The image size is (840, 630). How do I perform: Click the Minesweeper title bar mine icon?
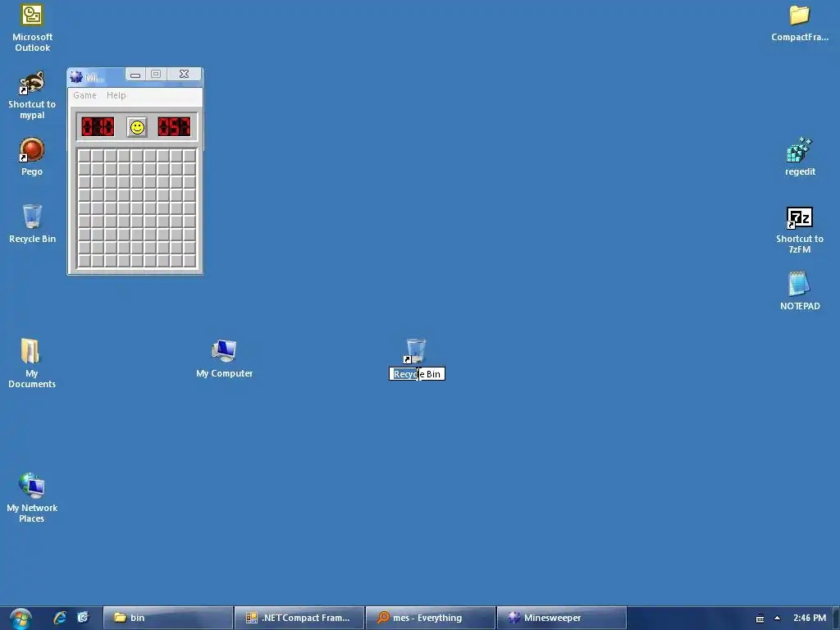point(76,77)
